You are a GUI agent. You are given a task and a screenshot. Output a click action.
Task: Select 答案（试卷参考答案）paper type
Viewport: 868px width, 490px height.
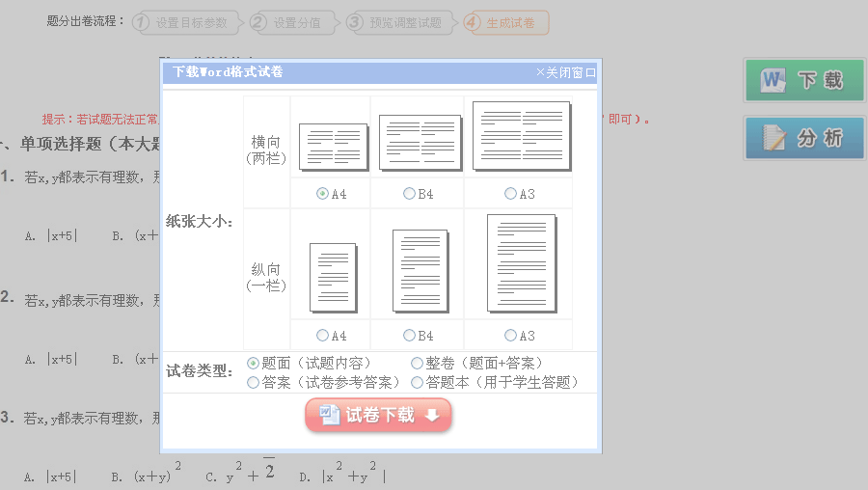click(x=254, y=382)
